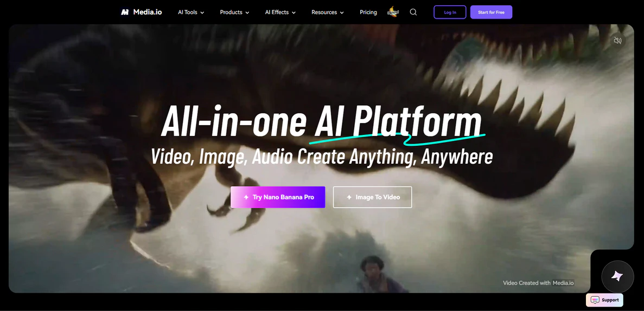Image resolution: width=644 pixels, height=311 pixels.
Task: Click the banana promo icon in navbar
Action: point(393,12)
